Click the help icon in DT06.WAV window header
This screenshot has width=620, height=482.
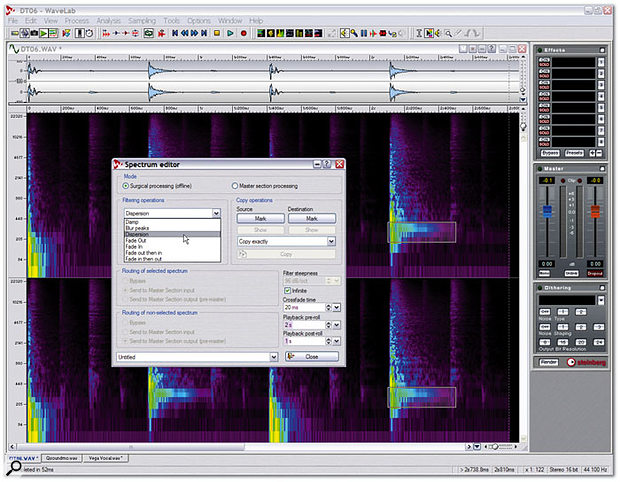pos(491,49)
